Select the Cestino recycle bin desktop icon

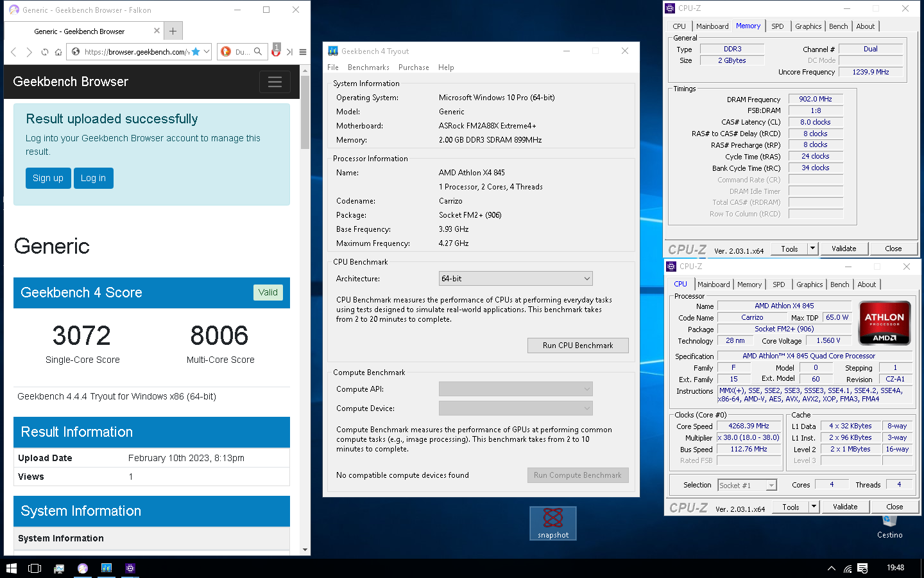[889, 527]
